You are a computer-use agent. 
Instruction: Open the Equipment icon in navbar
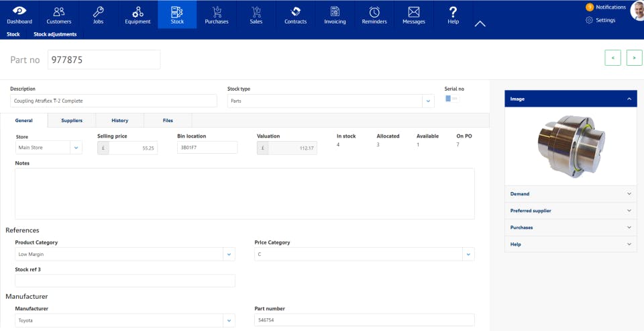(138, 11)
